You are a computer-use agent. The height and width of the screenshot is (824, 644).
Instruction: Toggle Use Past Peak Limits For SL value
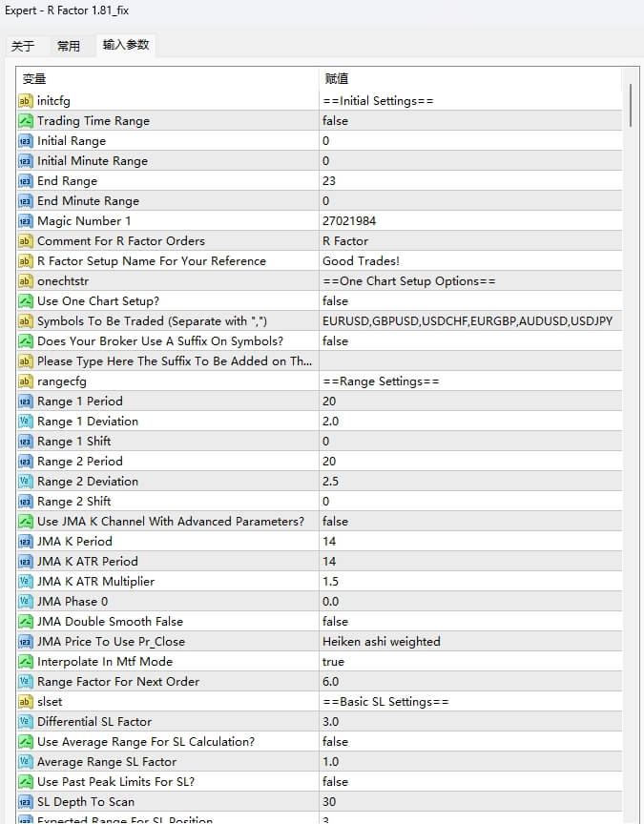pyautogui.click(x=470, y=782)
